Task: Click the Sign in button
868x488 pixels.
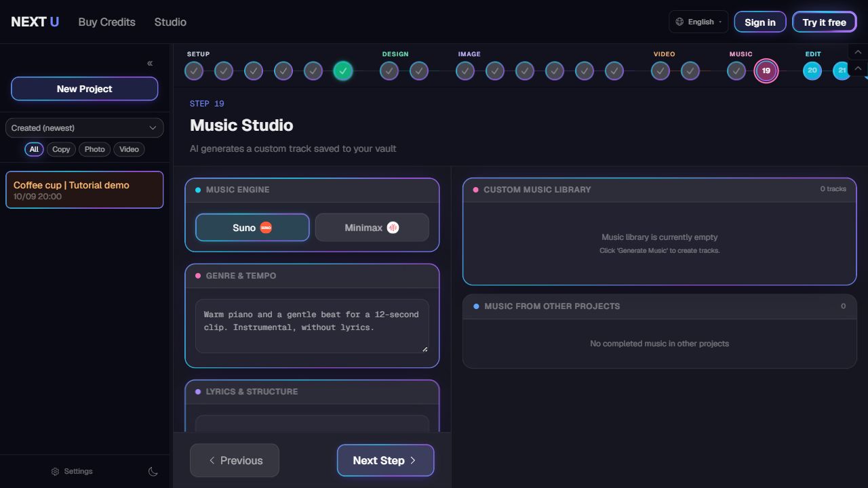Action: (x=760, y=22)
